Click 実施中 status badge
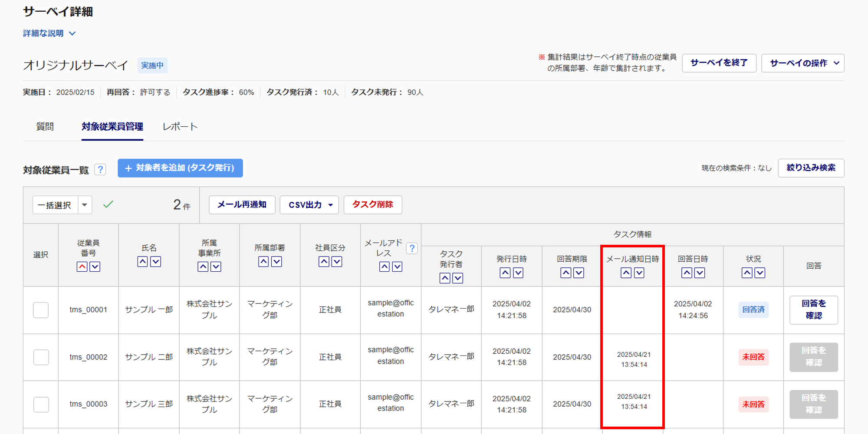 pos(152,66)
